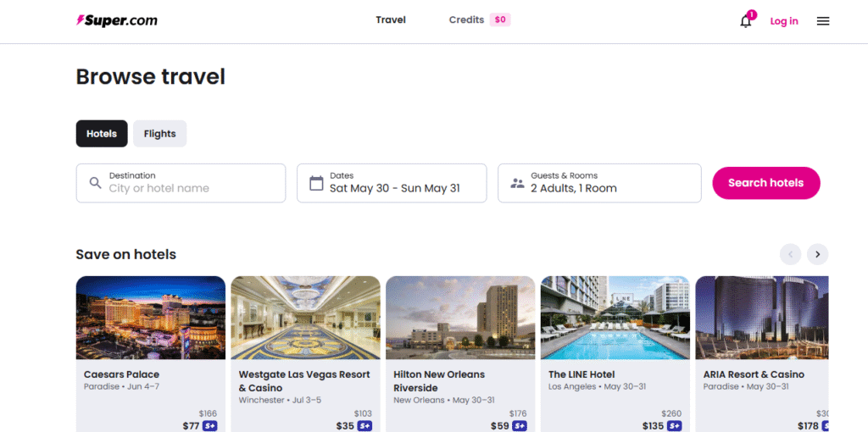Image resolution: width=868 pixels, height=432 pixels.
Task: Open The LINE Hotel pool photo
Action: click(x=615, y=318)
